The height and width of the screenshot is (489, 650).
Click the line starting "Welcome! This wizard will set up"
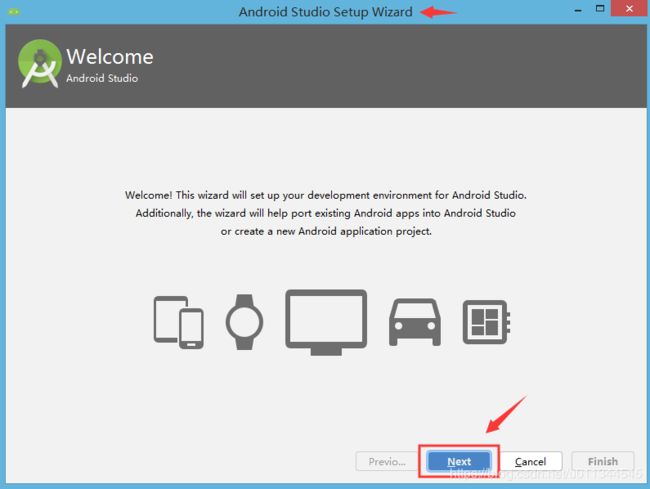click(x=326, y=195)
